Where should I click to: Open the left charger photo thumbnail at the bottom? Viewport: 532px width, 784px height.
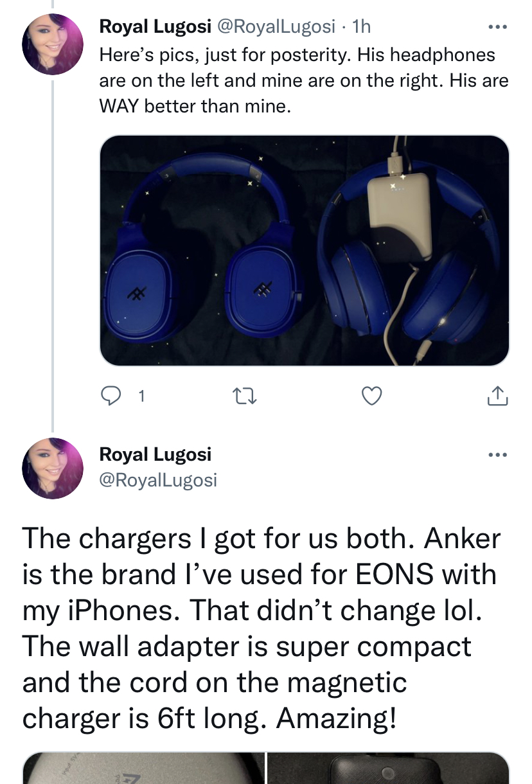143,768
